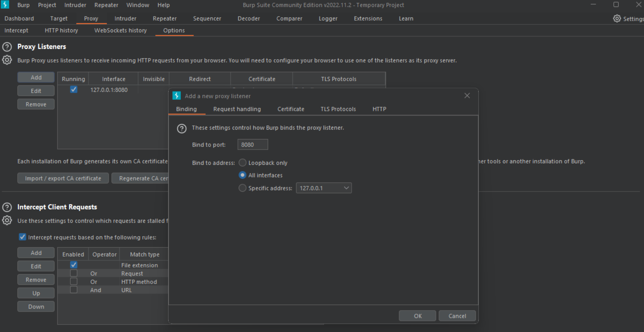Select the 127.0.0.1:8080 interface cell
This screenshot has width=644, height=332.
(109, 90)
